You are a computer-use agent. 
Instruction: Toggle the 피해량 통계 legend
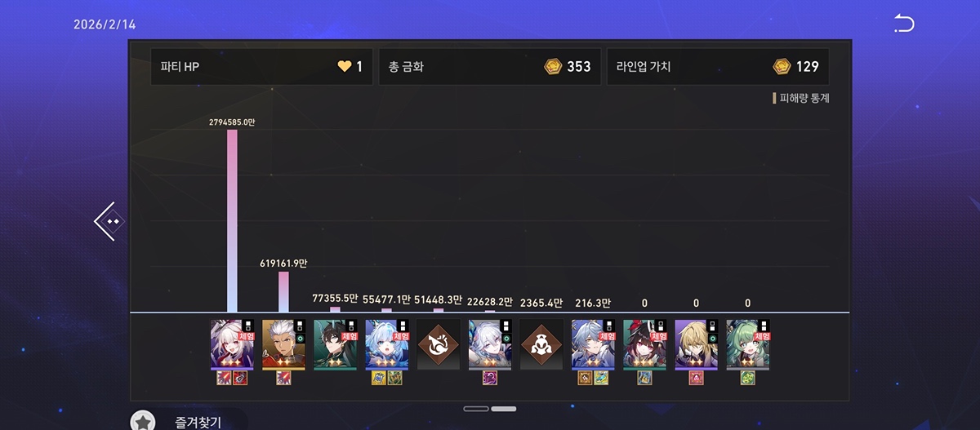tap(800, 99)
